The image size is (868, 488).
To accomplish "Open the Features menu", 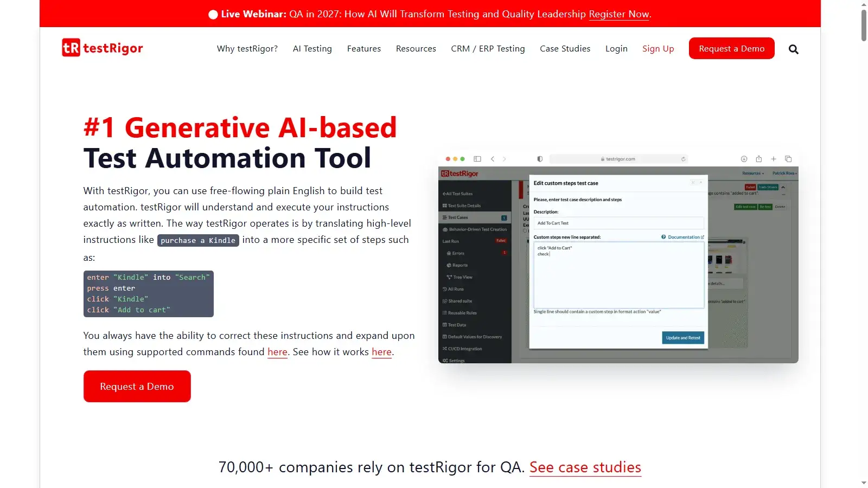I will (x=364, y=49).
